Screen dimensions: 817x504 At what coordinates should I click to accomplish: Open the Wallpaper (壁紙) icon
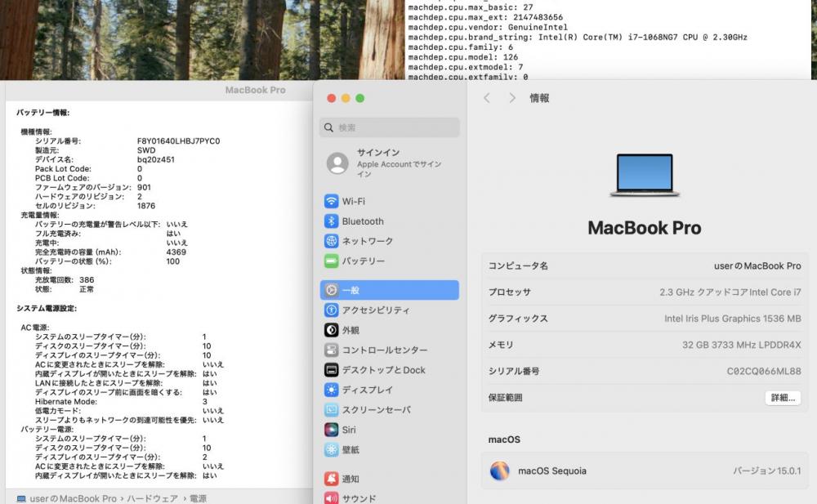(331, 450)
